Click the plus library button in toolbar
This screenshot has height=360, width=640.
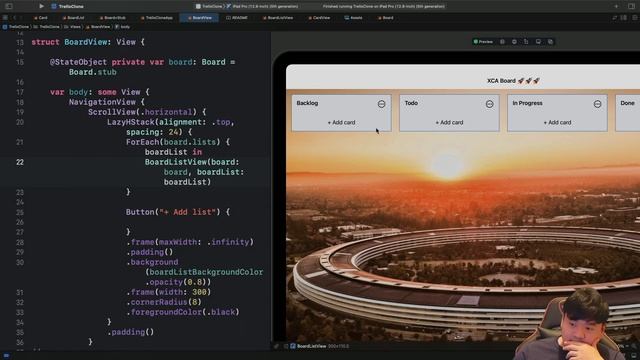coord(616,6)
